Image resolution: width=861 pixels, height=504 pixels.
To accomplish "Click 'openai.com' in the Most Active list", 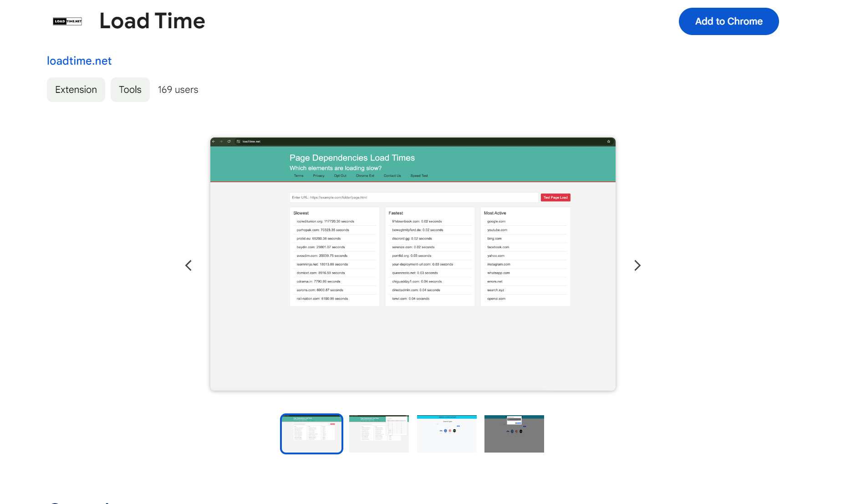I will [496, 299].
